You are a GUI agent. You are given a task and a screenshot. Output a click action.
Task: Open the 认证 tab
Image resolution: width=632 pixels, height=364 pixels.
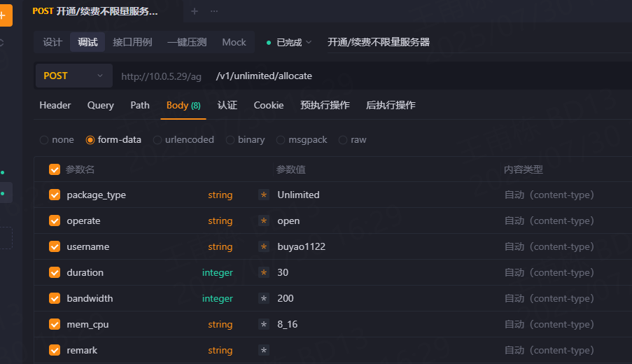227,105
